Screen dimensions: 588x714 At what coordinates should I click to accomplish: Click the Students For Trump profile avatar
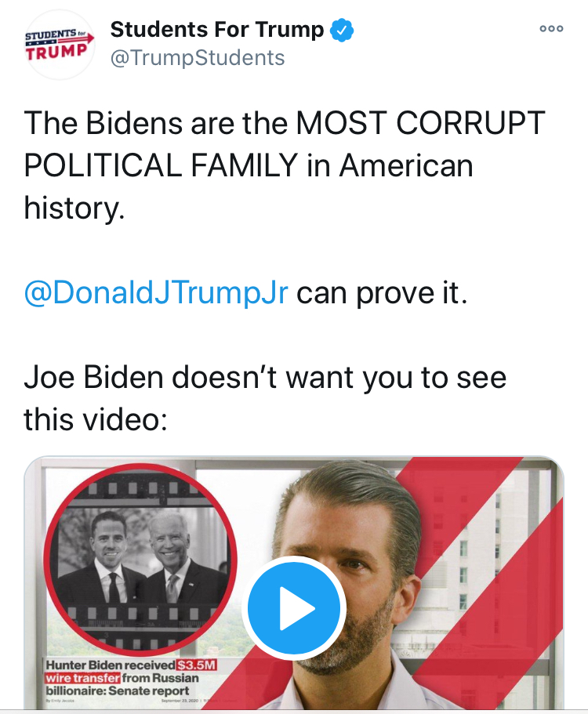[x=60, y=45]
